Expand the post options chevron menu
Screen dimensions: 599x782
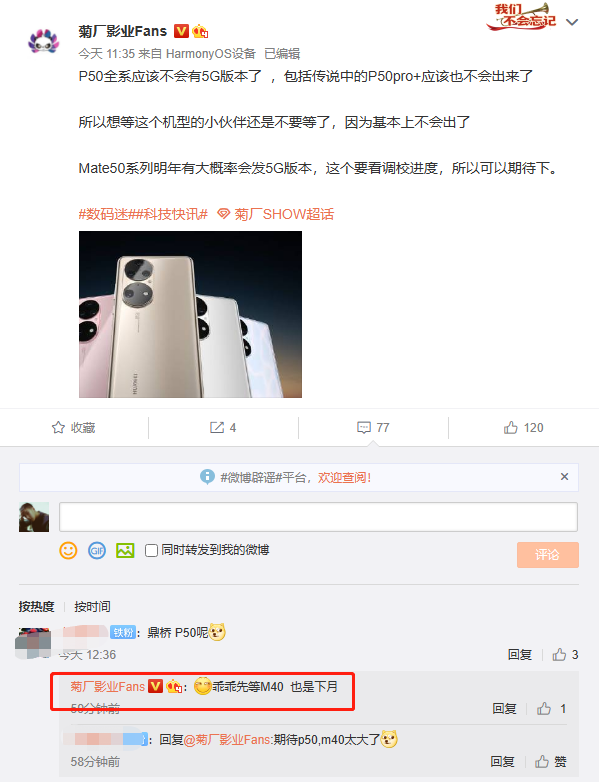(x=572, y=22)
